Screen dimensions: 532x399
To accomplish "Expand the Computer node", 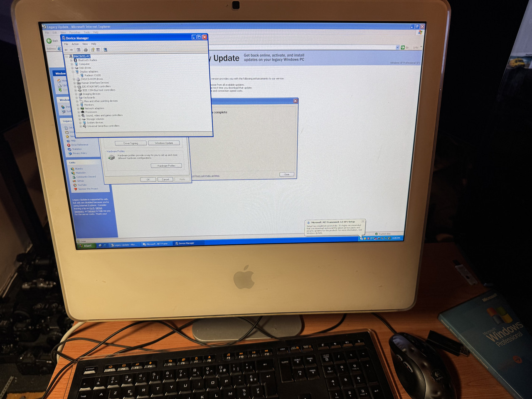I will tap(72, 64).
